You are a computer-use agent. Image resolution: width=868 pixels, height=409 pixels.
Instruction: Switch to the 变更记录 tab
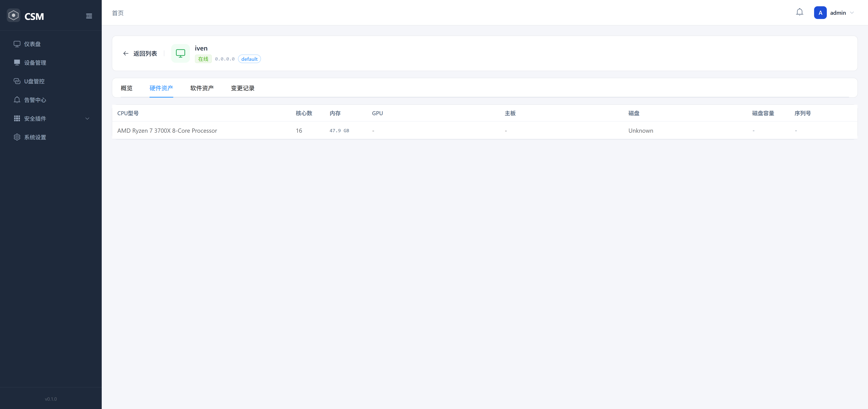242,88
